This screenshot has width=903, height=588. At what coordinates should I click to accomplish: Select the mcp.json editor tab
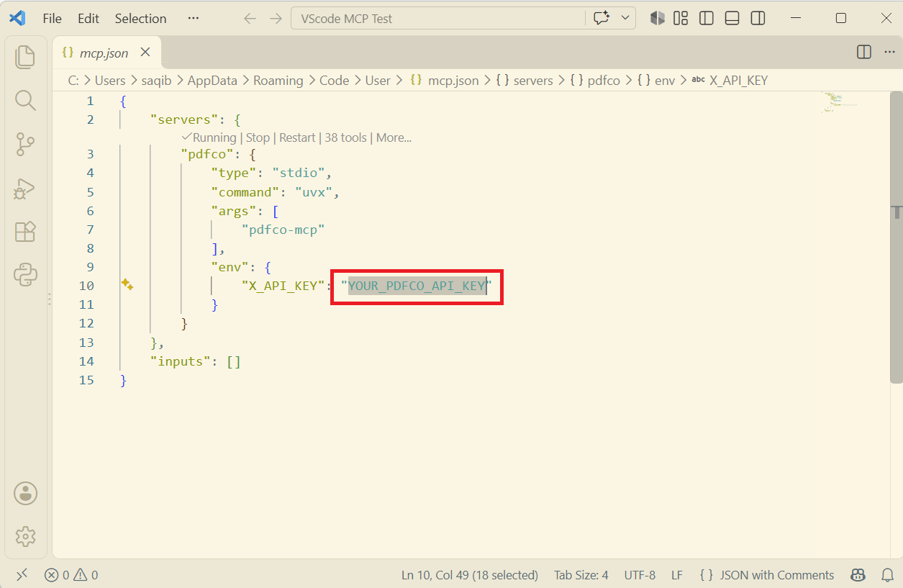[x=106, y=53]
